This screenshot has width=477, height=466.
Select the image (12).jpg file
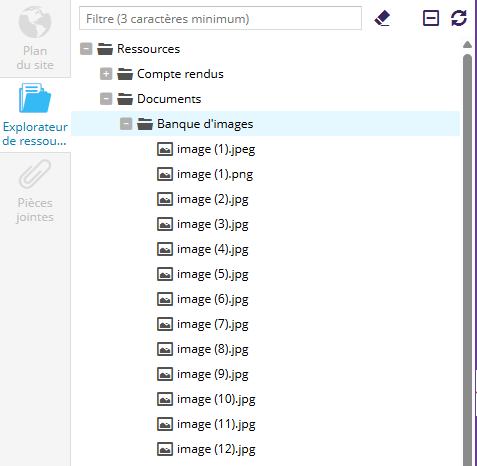[216, 449]
